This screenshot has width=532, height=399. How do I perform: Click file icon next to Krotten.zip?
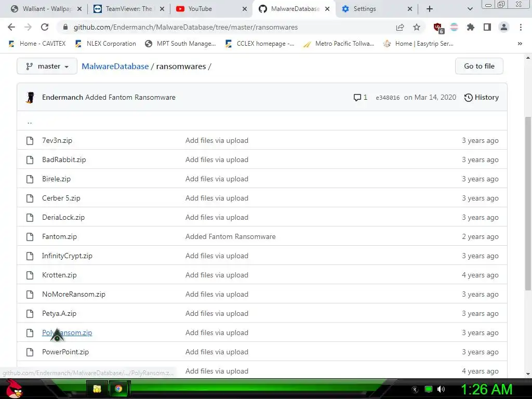point(30,275)
